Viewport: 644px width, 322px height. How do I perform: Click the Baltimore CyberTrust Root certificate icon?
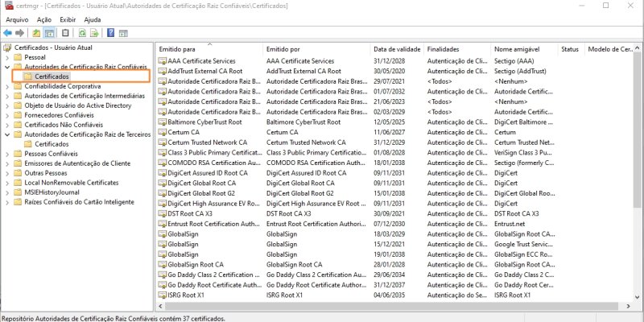tap(163, 122)
